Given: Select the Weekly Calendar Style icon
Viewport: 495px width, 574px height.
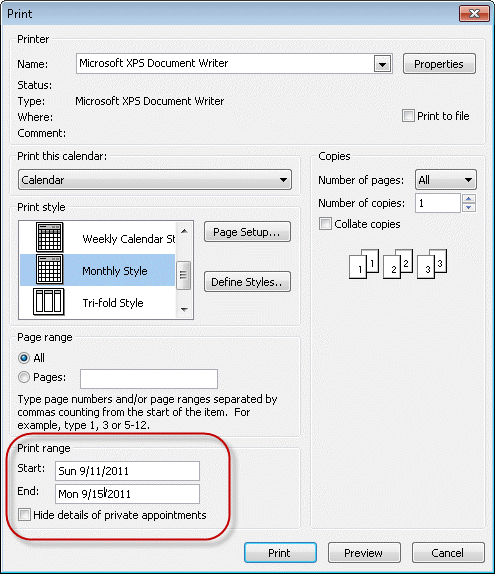Looking at the screenshot, I should click(x=50, y=237).
